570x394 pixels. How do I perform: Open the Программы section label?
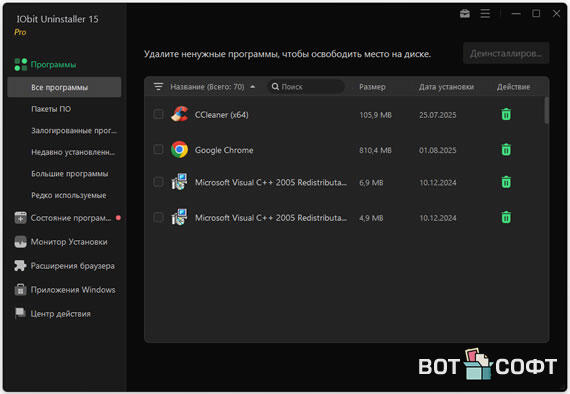click(x=53, y=65)
